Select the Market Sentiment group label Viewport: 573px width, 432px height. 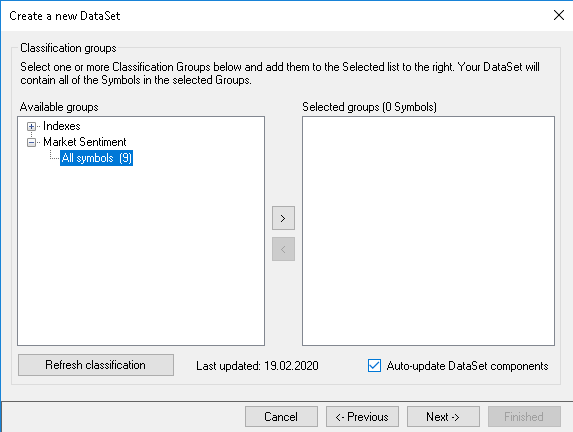pyautogui.click(x=84, y=142)
